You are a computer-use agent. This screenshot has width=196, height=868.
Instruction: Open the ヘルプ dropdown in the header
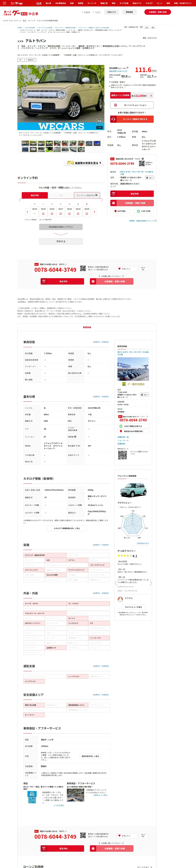tap(97, 12)
